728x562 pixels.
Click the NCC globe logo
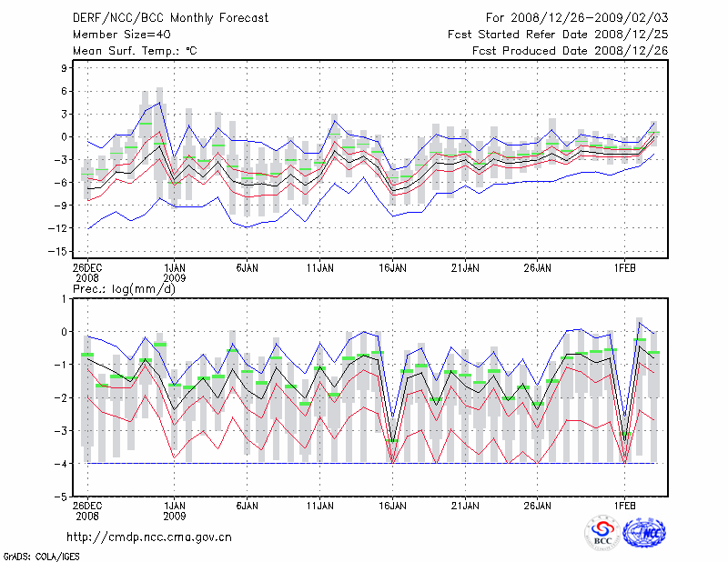643,532
